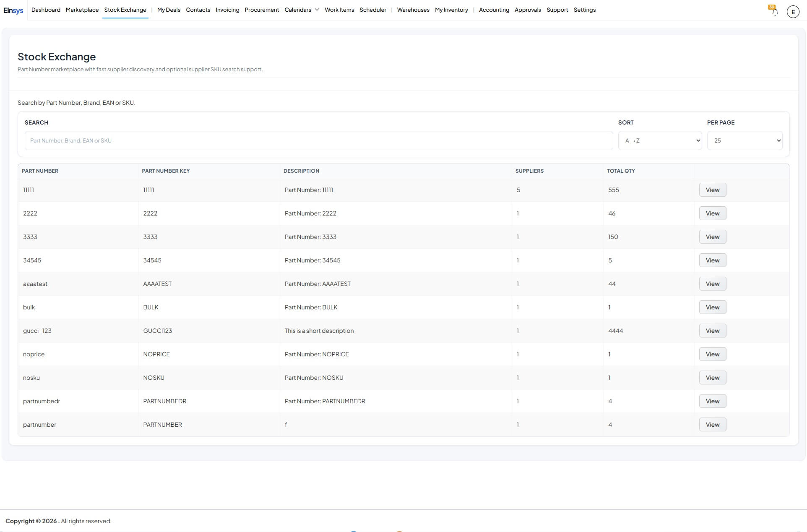Screen dimensions: 807x532
Task: View details for part 11111
Action: (x=712, y=190)
